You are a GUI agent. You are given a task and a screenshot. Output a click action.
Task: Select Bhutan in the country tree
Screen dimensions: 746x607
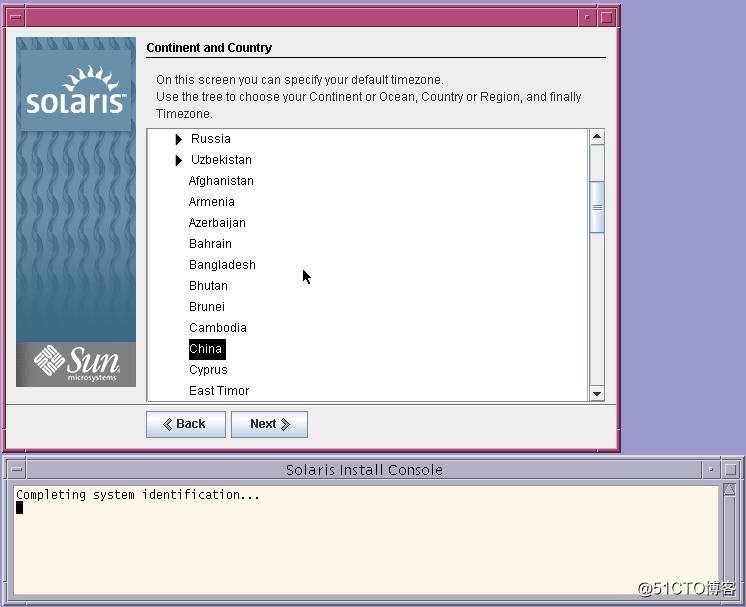point(208,285)
